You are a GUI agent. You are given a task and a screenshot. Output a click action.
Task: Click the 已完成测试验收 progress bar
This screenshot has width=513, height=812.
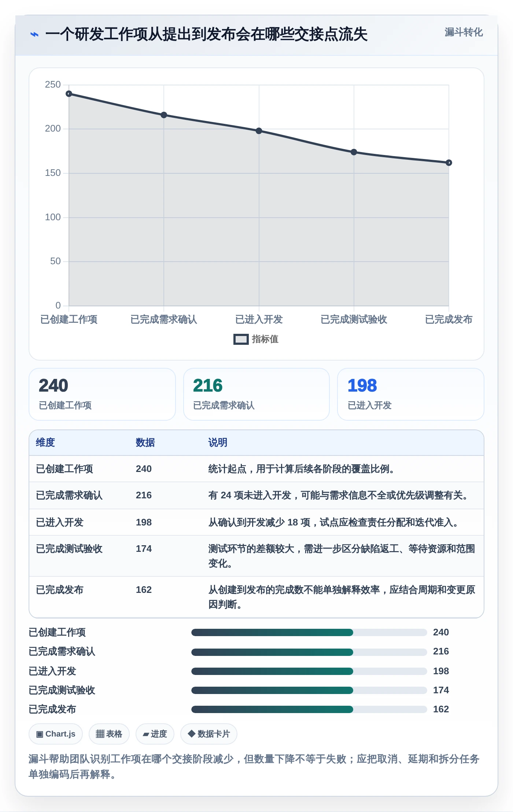pos(309,690)
